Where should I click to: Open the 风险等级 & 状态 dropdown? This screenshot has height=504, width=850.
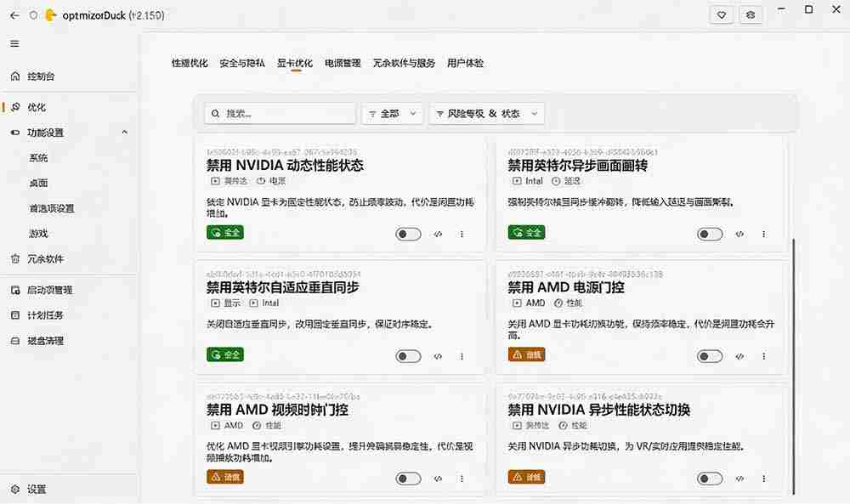(x=487, y=114)
